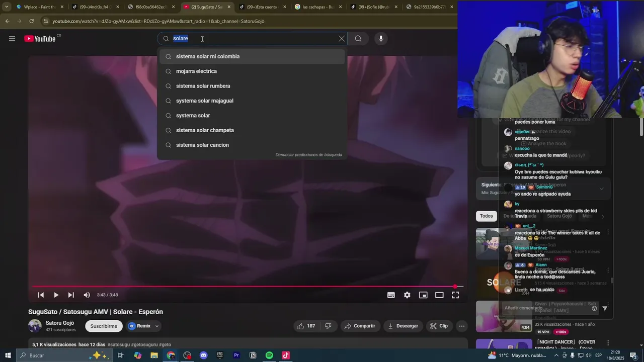Dislike the video
The image size is (644, 362).
(x=328, y=326)
